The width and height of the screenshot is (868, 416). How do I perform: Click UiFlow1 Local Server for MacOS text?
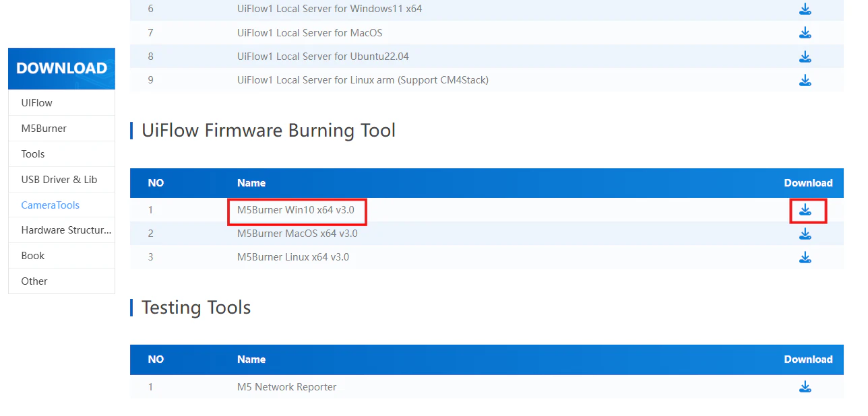tap(310, 33)
